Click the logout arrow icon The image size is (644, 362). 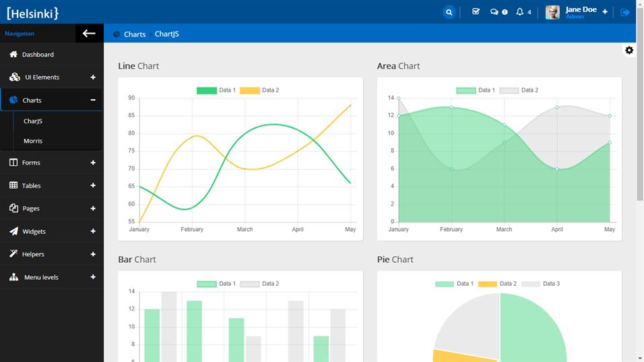click(625, 12)
